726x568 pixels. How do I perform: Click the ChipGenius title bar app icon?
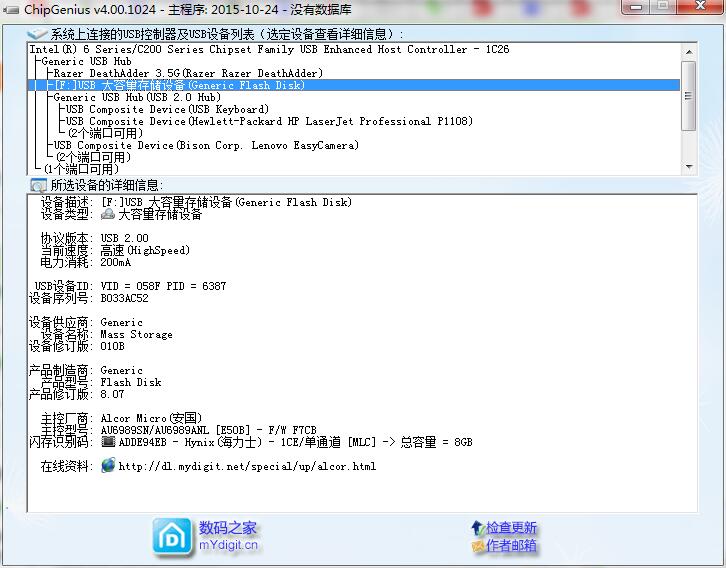pos(12,9)
